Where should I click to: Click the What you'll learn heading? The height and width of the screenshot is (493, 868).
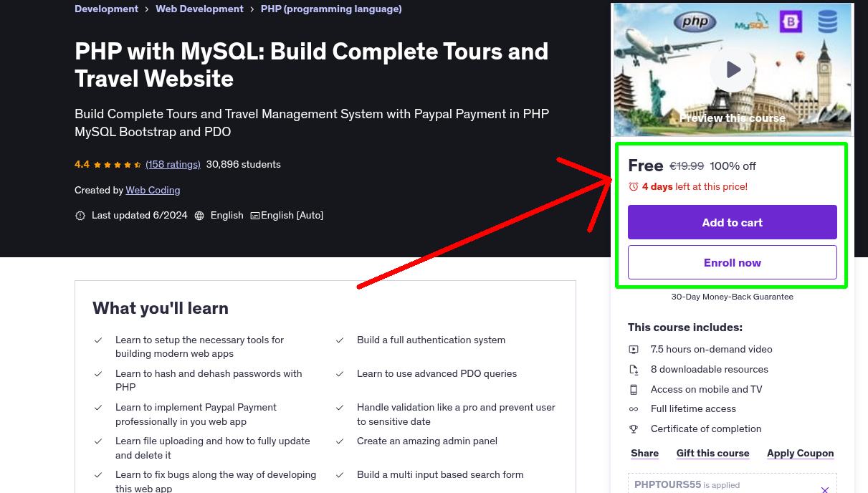161,308
